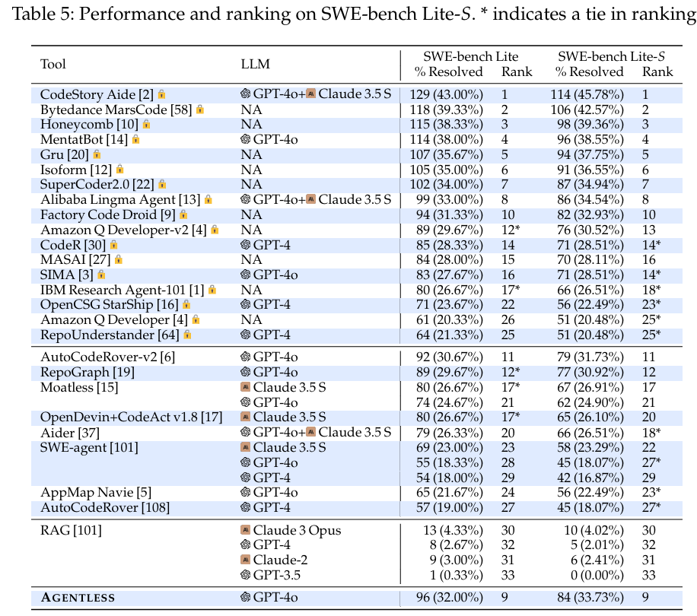This screenshot has width=697, height=616.
Task: Click the value 129 (43.00%)
Action: coord(447,94)
